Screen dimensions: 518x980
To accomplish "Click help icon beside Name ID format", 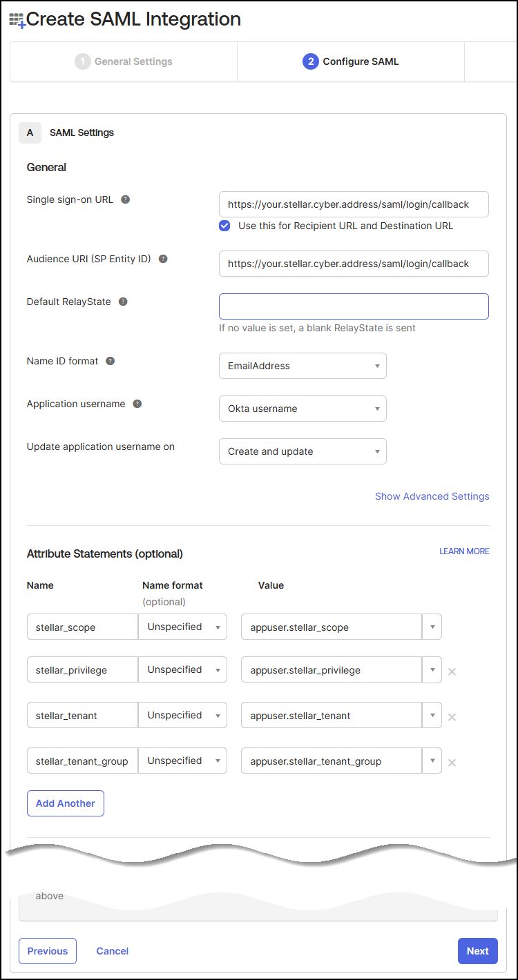I will click(x=111, y=361).
